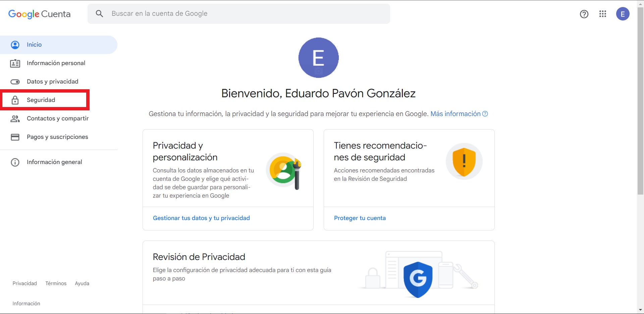The height and width of the screenshot is (314, 644).
Task: Click the Información general info icon
Action: (15, 162)
